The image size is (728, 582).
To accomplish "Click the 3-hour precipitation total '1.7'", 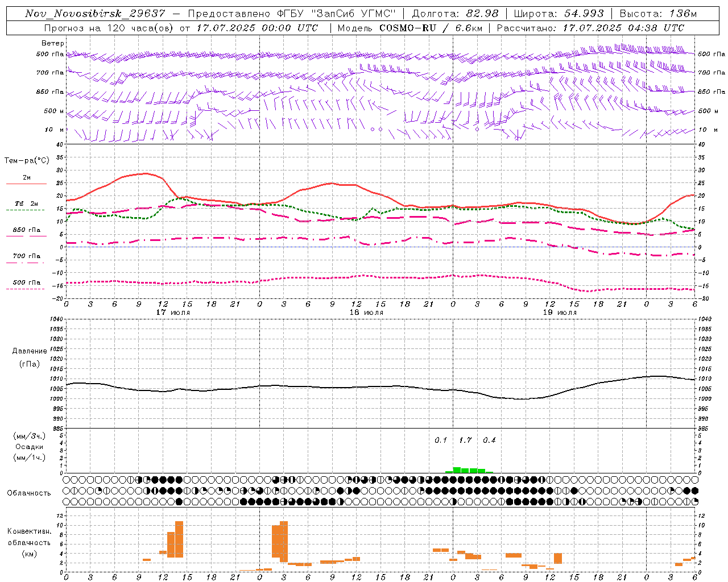I will [465, 440].
